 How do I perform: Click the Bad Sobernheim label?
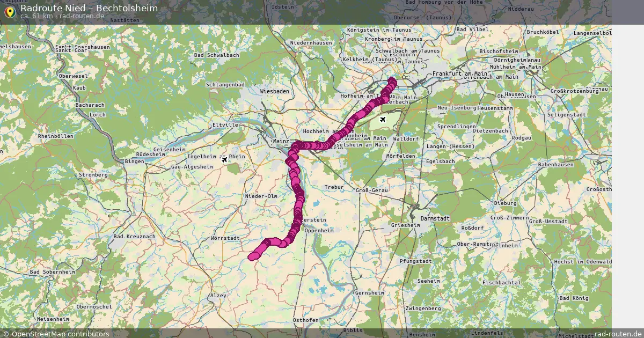[x=53, y=272]
